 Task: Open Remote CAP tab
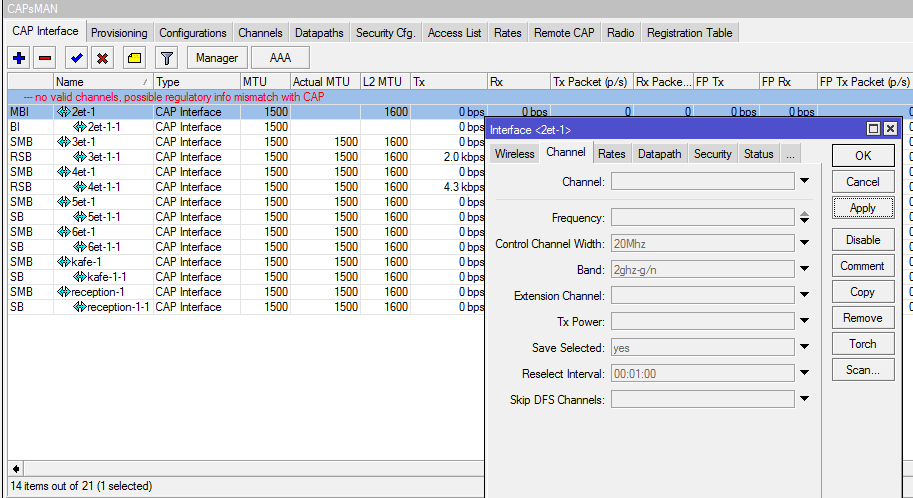(x=564, y=33)
